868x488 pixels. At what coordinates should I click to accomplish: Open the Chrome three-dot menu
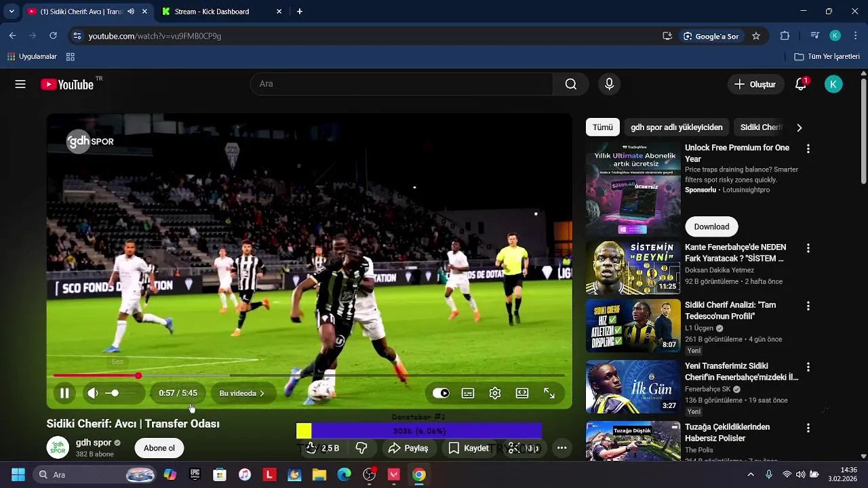click(x=856, y=36)
